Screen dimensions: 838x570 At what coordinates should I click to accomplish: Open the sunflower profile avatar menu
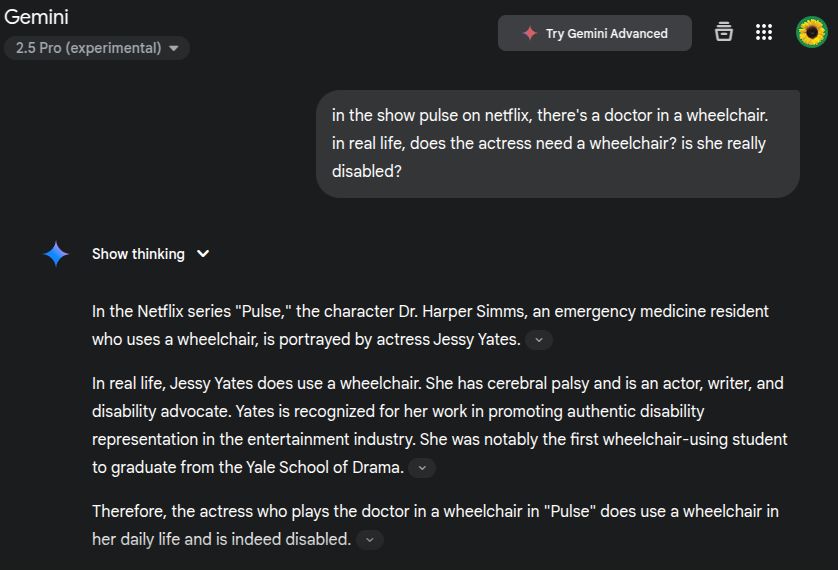coord(811,32)
